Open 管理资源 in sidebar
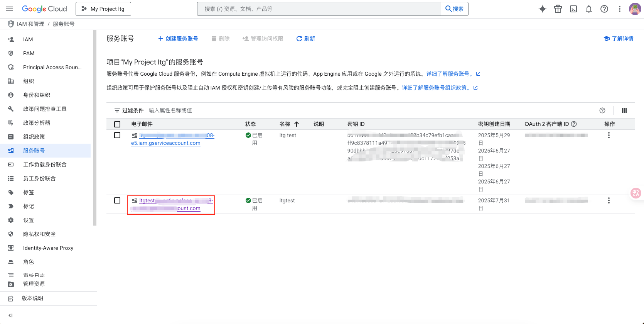 pyautogui.click(x=48, y=284)
